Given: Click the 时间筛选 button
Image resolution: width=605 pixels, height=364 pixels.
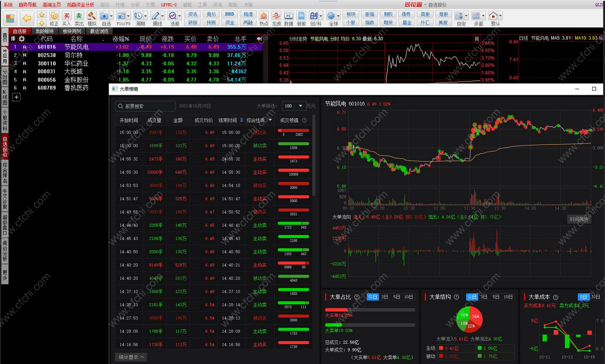Looking at the screenshot, I should [579, 219].
